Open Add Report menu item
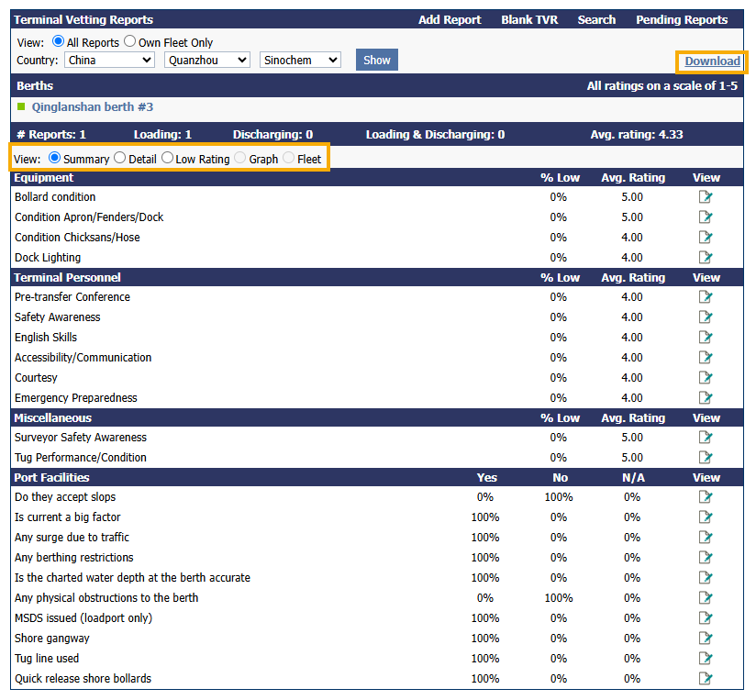This screenshot has width=756, height=700. click(449, 20)
